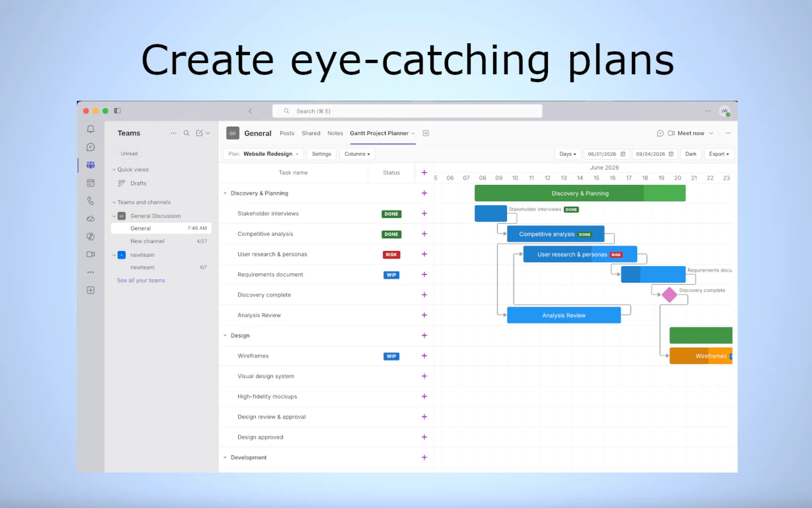Open the Calendar icon in sidebar

click(x=90, y=183)
